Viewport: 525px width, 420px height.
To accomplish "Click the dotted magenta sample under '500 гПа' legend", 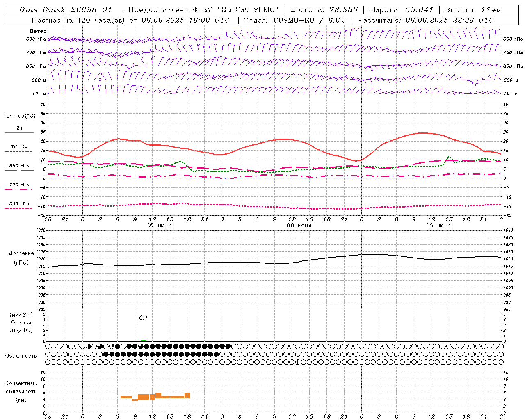I will tap(19, 208).
